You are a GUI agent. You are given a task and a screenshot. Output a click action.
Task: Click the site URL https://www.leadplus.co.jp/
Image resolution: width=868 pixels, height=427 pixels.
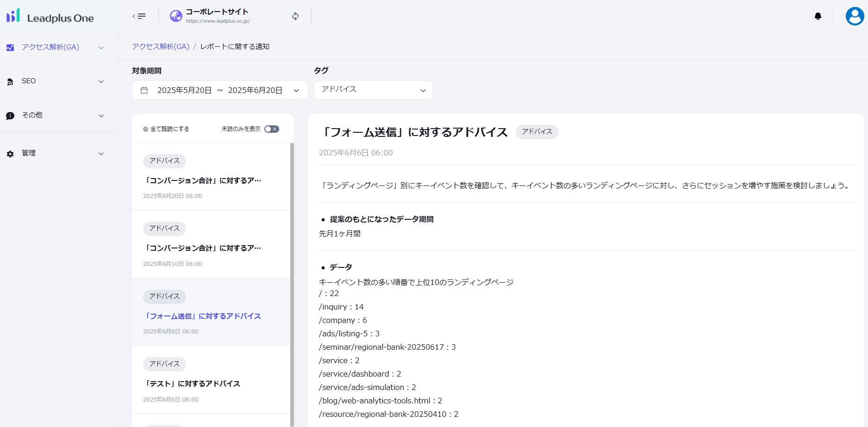tap(218, 21)
